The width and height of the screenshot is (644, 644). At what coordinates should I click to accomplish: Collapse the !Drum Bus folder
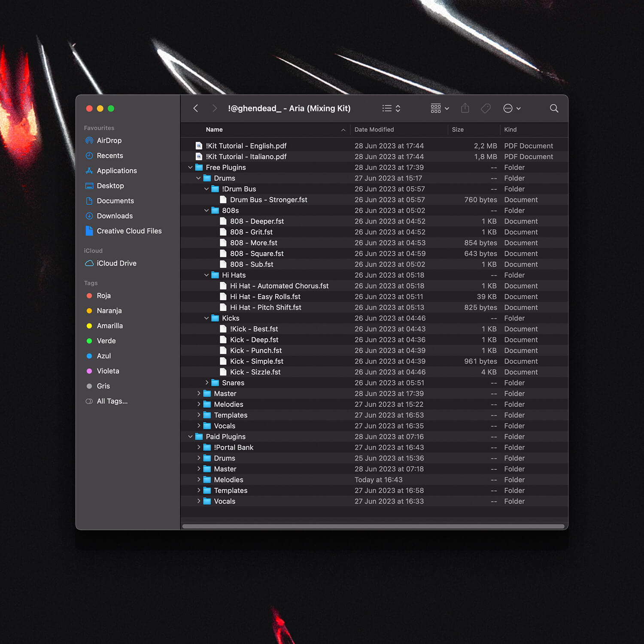coord(207,189)
